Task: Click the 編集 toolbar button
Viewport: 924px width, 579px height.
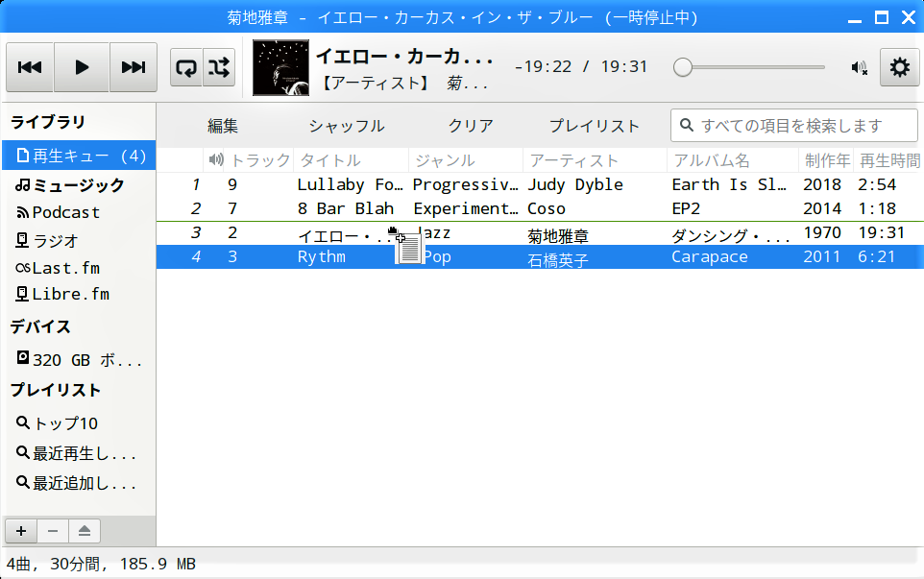Action: click(223, 126)
